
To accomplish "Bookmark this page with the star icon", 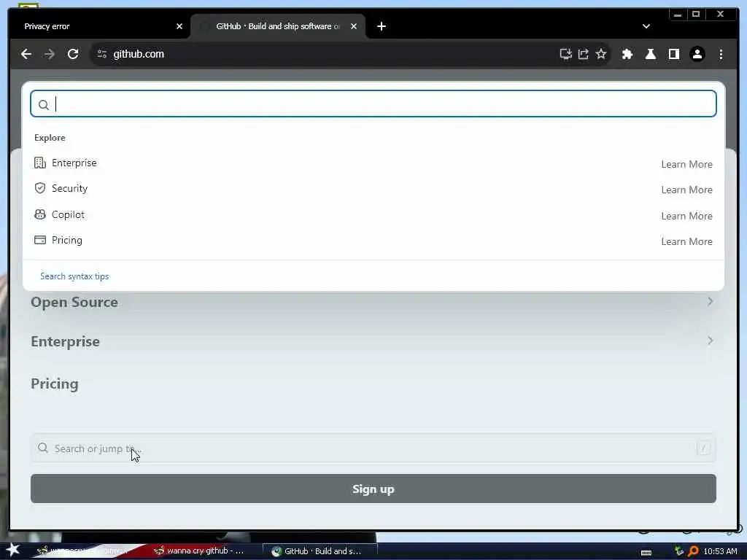I will tap(601, 54).
